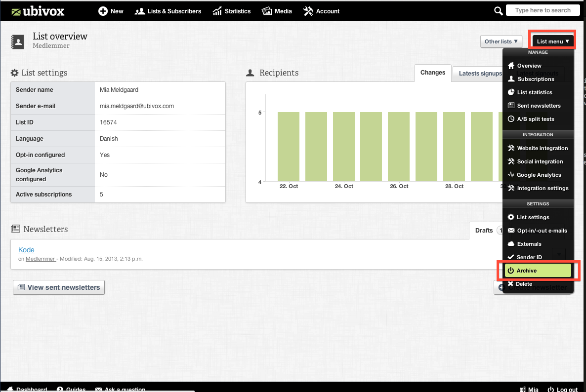
Task: Choose Opt-in/-out e-mails entry
Action: click(x=538, y=231)
